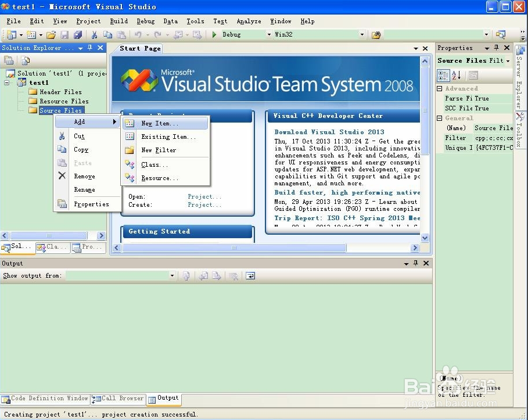The height and width of the screenshot is (420, 528).
Task: Sort properties alphabetically with A-Z icon
Action: point(457,76)
